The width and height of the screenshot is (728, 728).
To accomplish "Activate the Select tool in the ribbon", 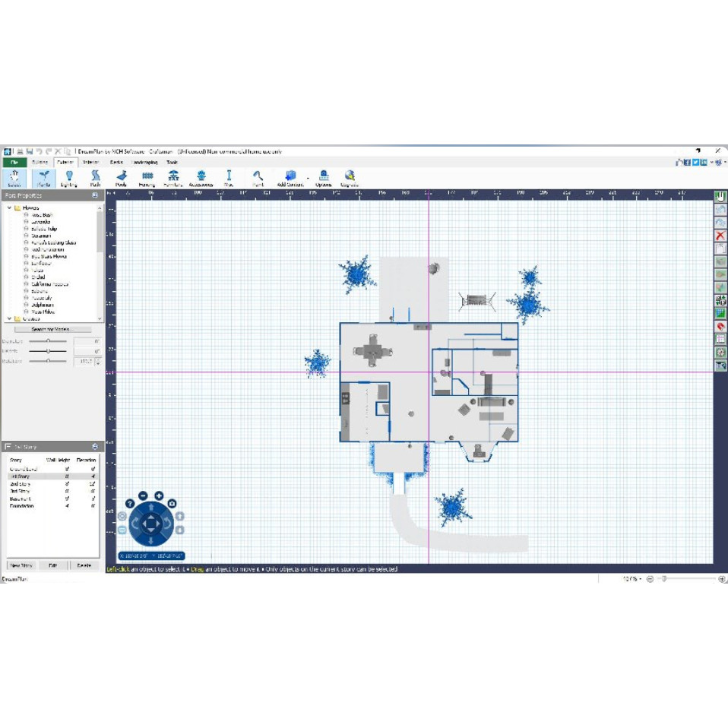I will pyautogui.click(x=14, y=179).
